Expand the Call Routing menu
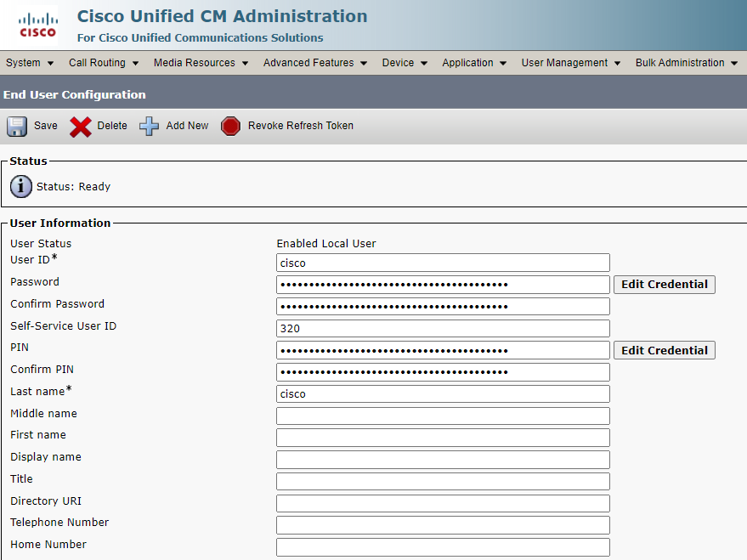 coord(104,63)
